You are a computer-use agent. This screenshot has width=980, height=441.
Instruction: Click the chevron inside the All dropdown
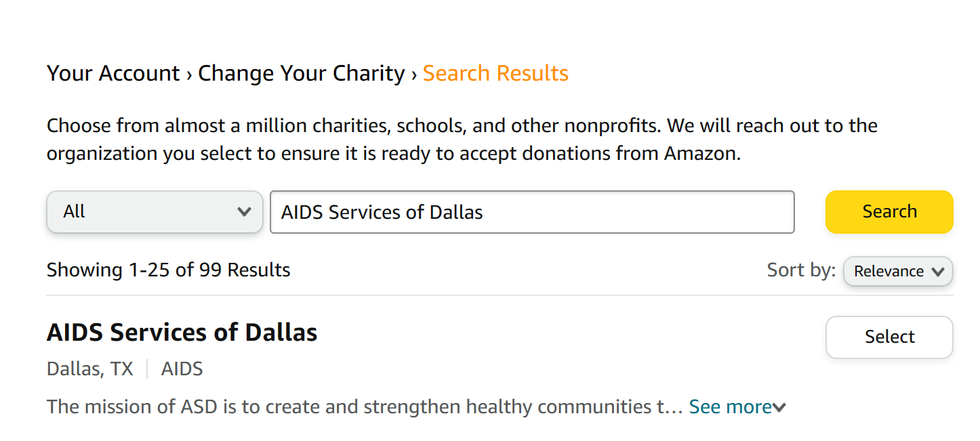tap(244, 212)
